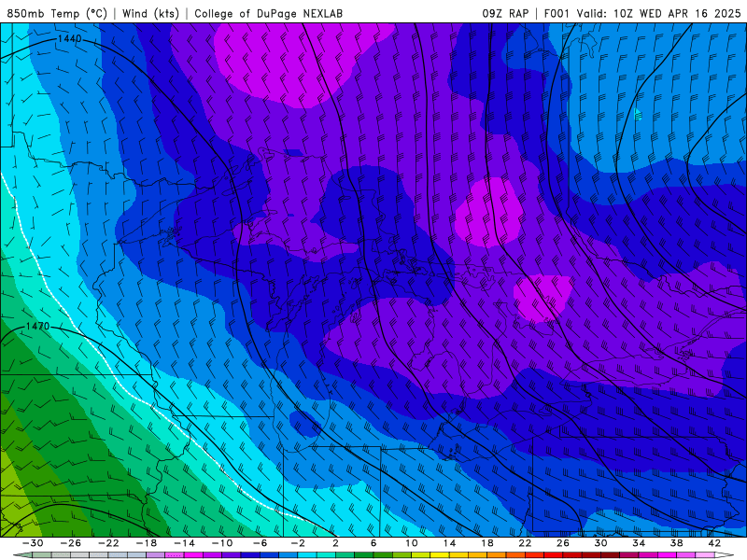
Task: Click the left arrow end of color bar
Action: [22, 555]
